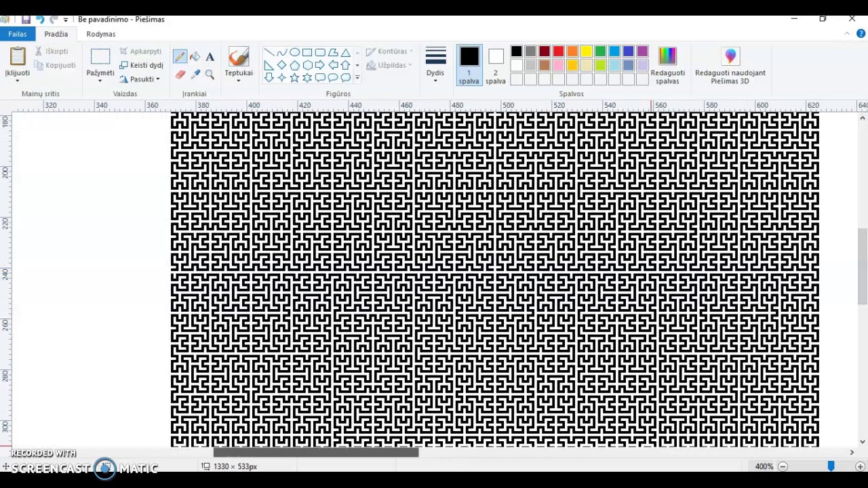This screenshot has height=488, width=868.
Task: Choose the Four-point star shape
Action: (281, 77)
